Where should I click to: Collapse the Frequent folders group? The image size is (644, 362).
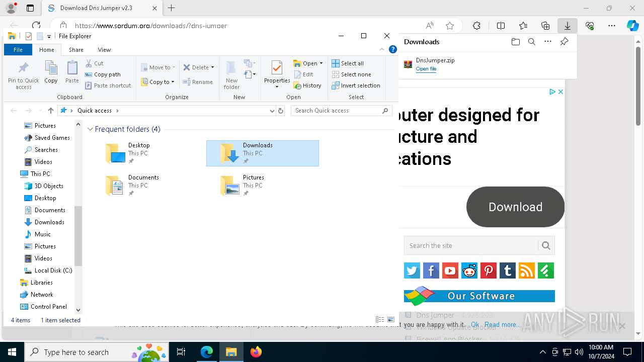pos(90,129)
